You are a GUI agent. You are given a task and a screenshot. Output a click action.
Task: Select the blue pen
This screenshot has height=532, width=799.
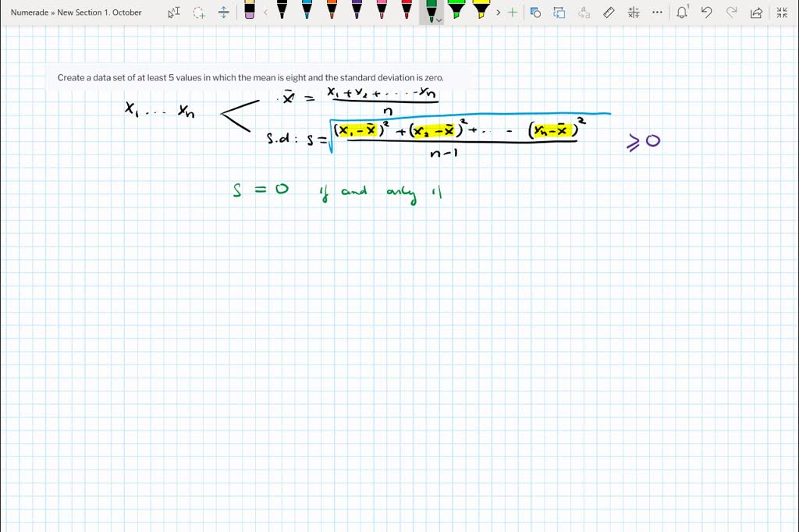[305, 12]
